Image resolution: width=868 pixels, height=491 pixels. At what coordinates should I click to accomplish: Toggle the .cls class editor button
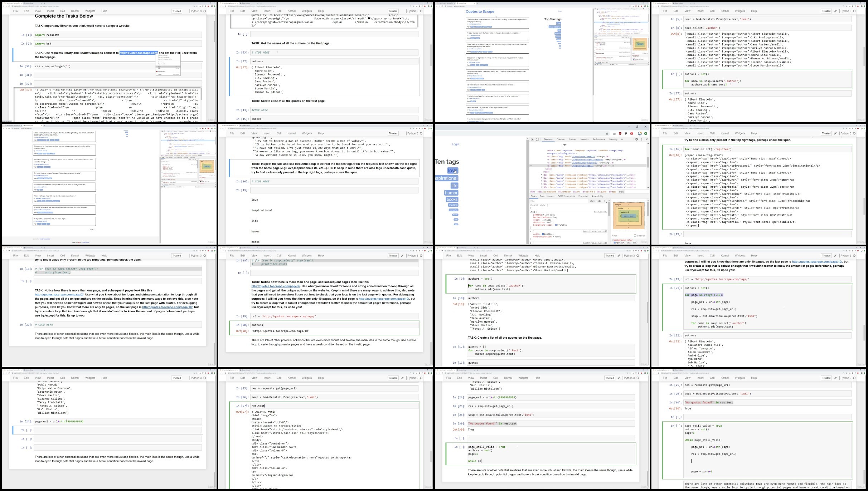[599, 201]
